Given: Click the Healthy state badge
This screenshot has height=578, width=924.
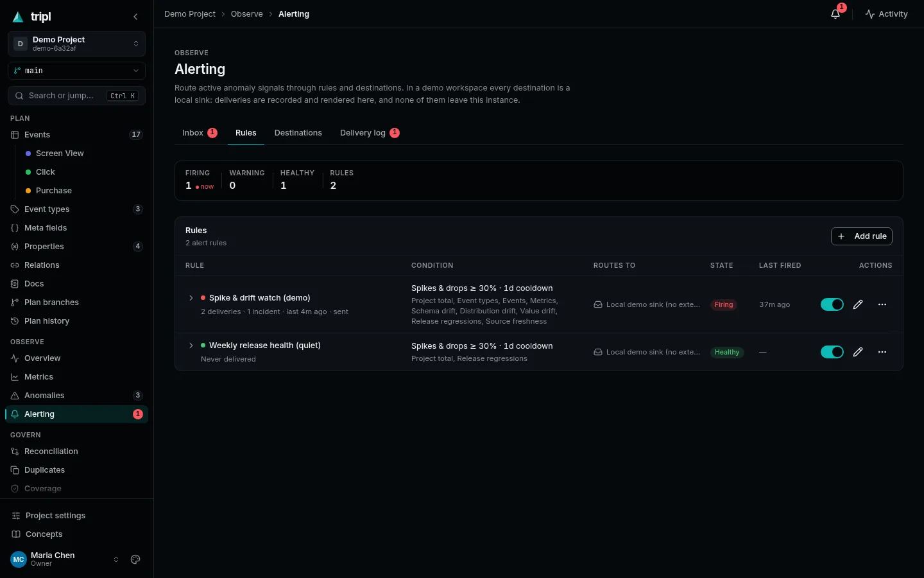Looking at the screenshot, I should (727, 352).
